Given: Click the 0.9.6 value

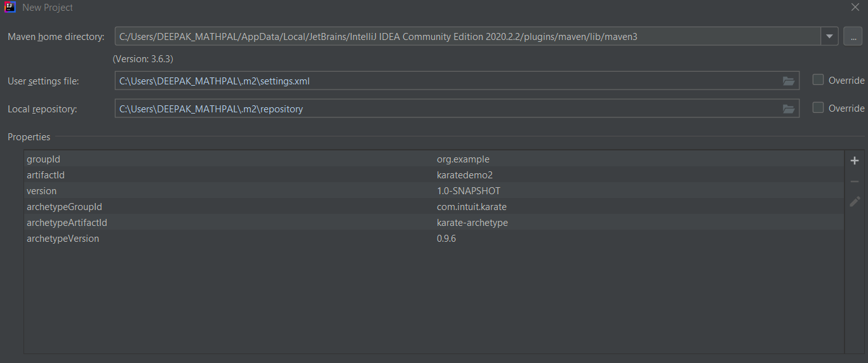Looking at the screenshot, I should [446, 239].
